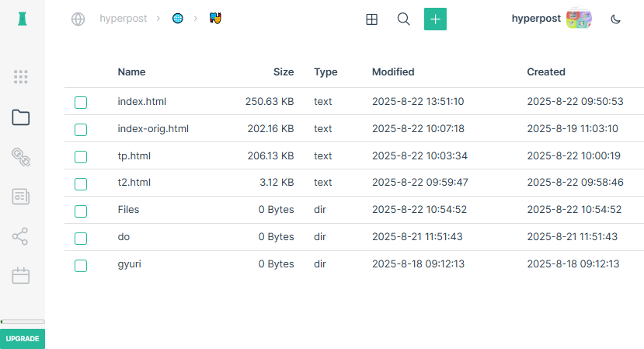
Task: Select the index.html checkbox
Action: (81, 103)
